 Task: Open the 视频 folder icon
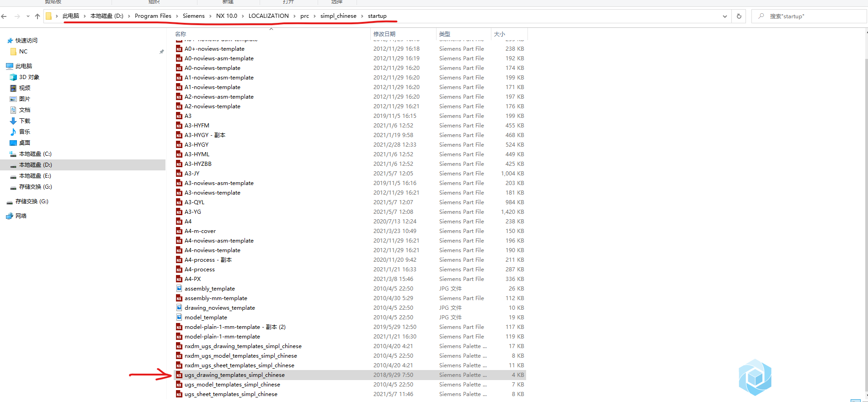click(x=13, y=88)
